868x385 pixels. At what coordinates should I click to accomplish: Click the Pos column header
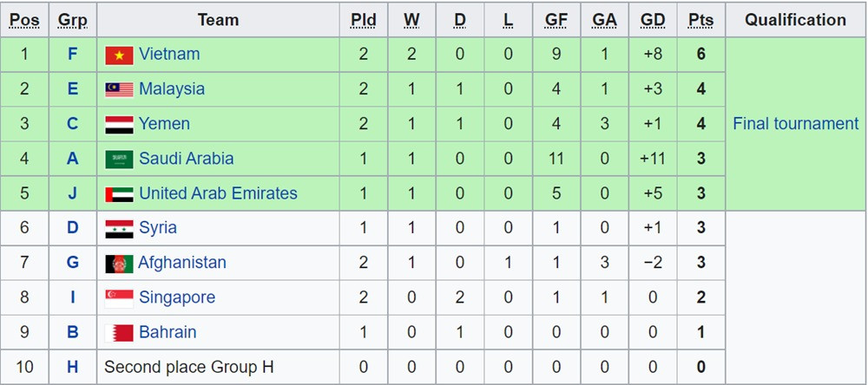[24, 20]
